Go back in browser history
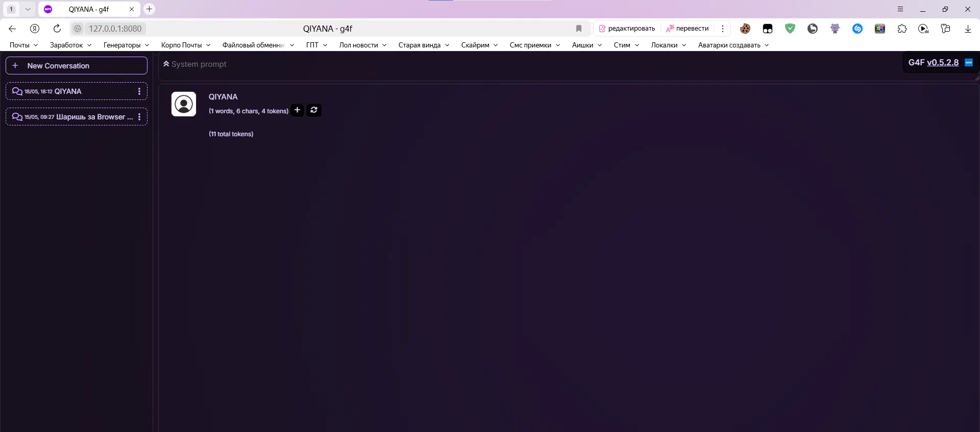980x432 pixels. [x=12, y=29]
